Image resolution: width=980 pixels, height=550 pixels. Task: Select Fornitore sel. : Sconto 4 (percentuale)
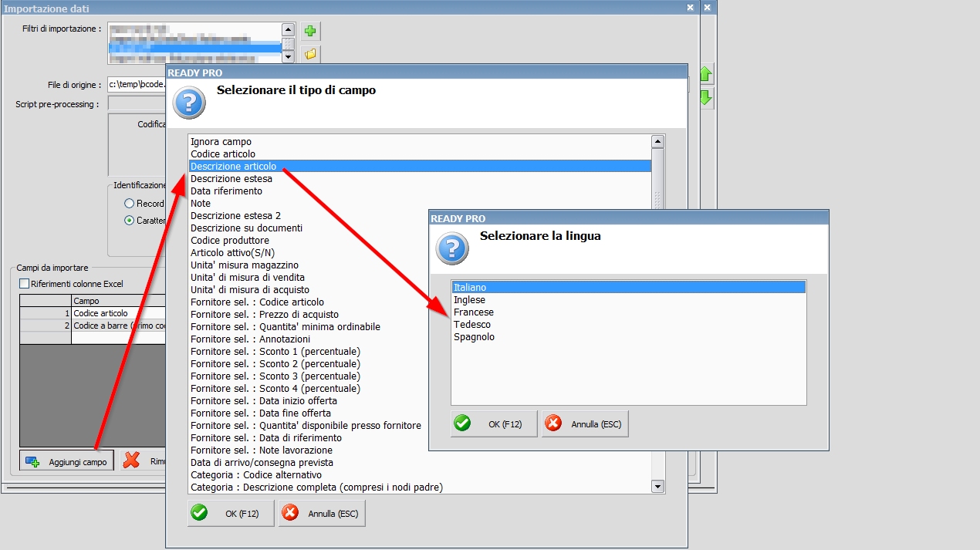[309, 388]
